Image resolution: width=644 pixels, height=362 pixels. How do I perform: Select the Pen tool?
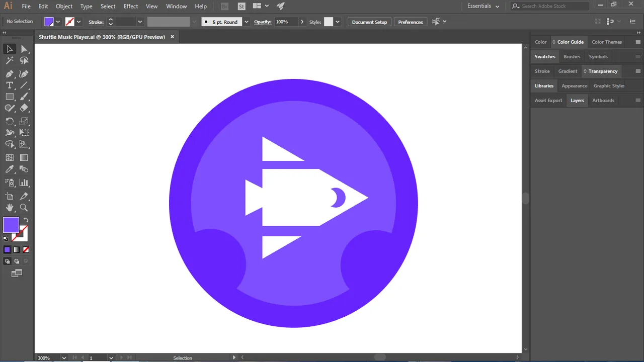[10, 73]
